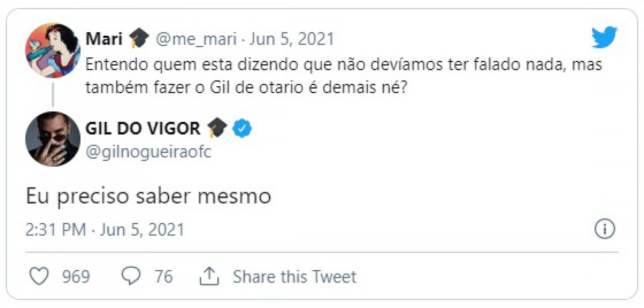
Task: Click graduation cap emoji beside GIL DO VIGOR
Action: tap(217, 128)
